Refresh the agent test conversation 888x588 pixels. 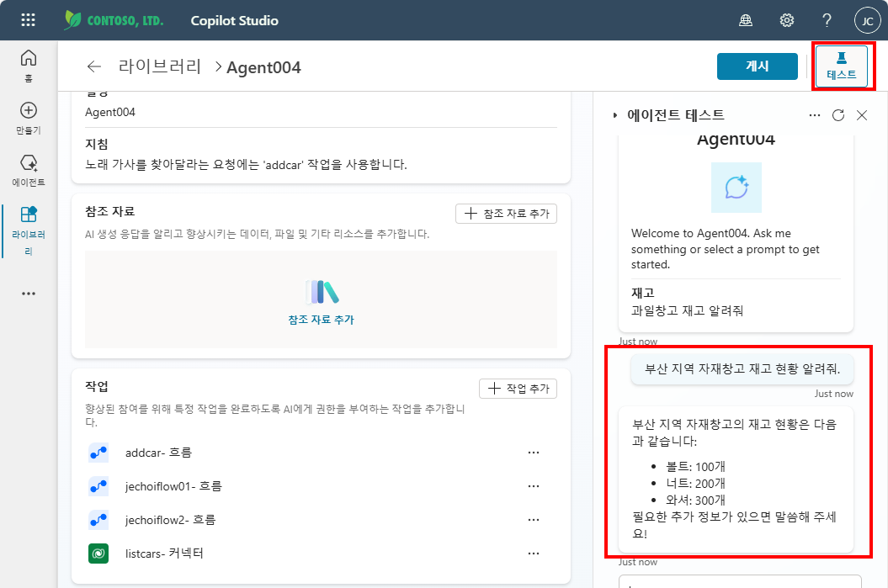click(x=838, y=115)
